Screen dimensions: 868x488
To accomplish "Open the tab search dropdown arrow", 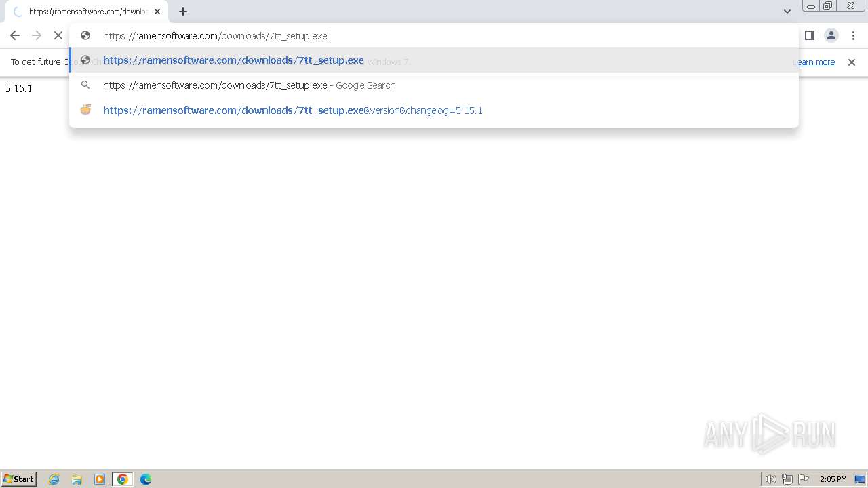I will (787, 12).
